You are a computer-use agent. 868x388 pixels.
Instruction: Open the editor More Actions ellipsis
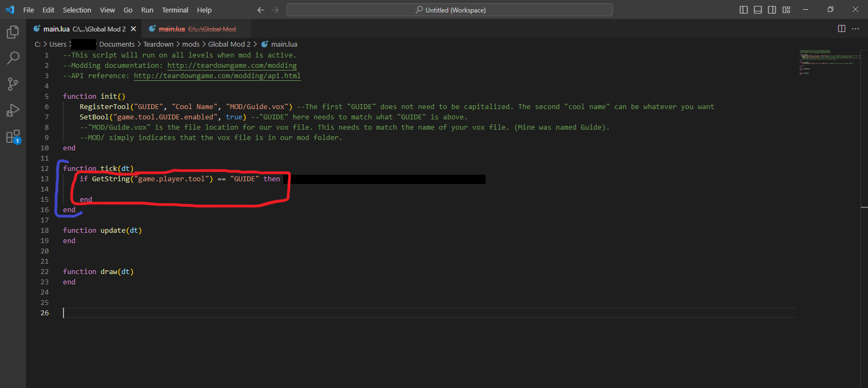coord(856,29)
